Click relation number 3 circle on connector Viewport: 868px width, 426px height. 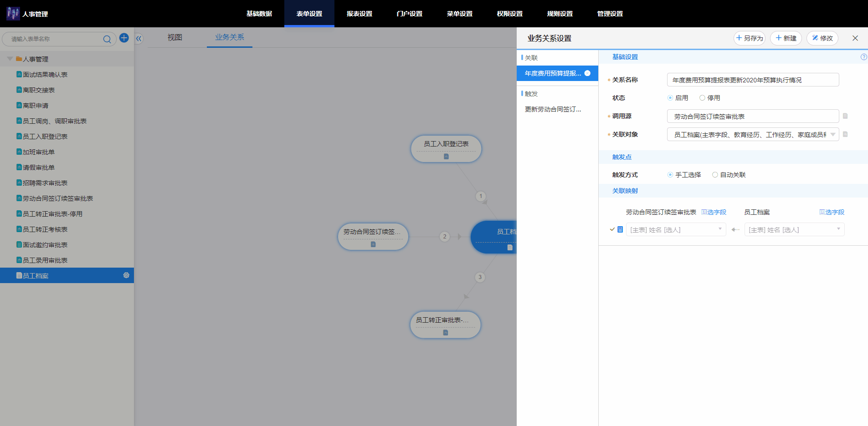[x=480, y=277]
